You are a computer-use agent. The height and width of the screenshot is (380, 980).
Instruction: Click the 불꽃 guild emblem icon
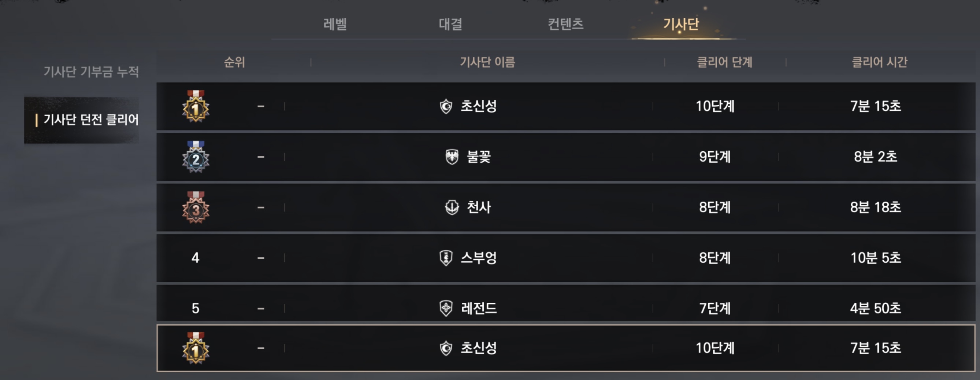452,157
